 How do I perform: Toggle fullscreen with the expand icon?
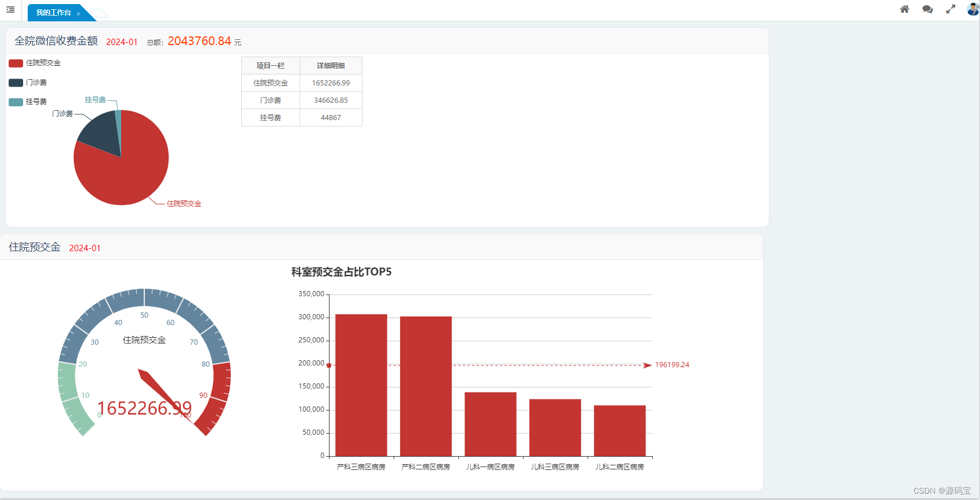(x=951, y=9)
